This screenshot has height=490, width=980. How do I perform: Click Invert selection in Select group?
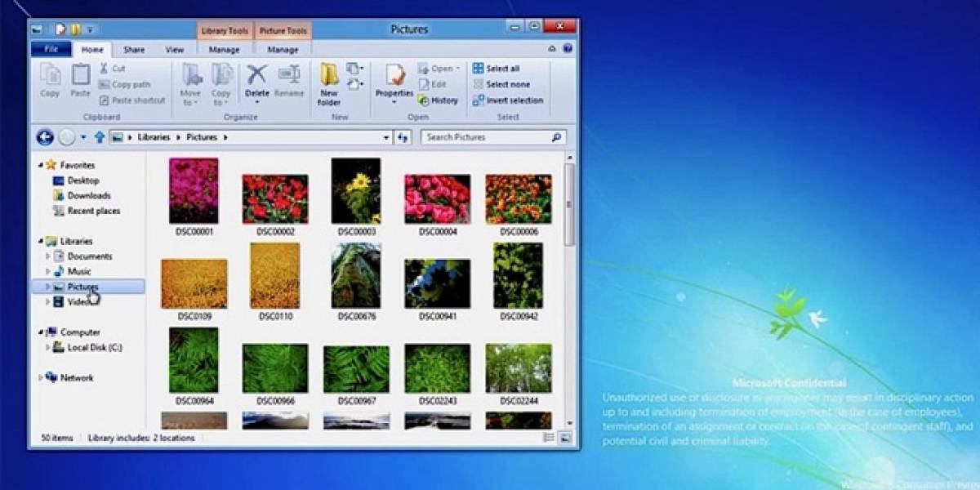point(507,100)
